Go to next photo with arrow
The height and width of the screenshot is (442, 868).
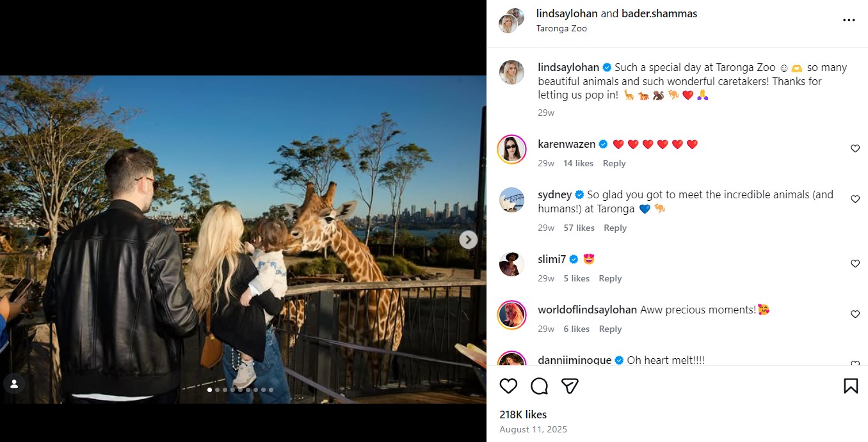[x=469, y=240]
